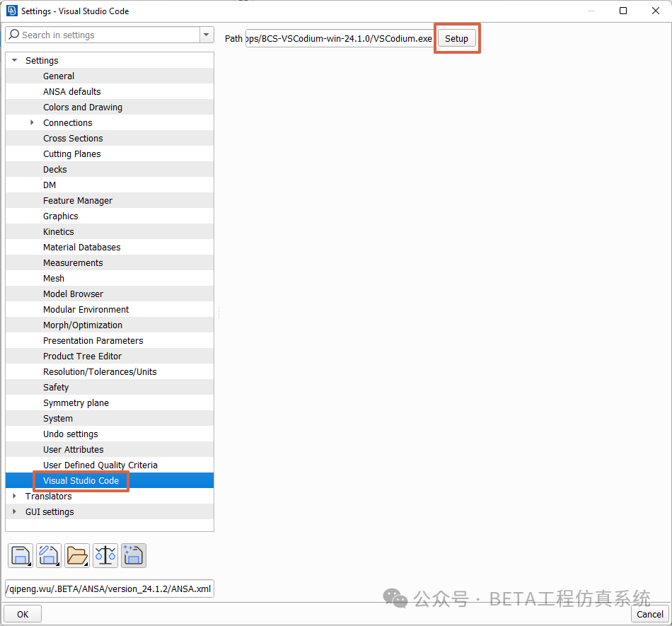The image size is (672, 626).
Task: Click the ANSA.xml file path field
Action: point(110,589)
